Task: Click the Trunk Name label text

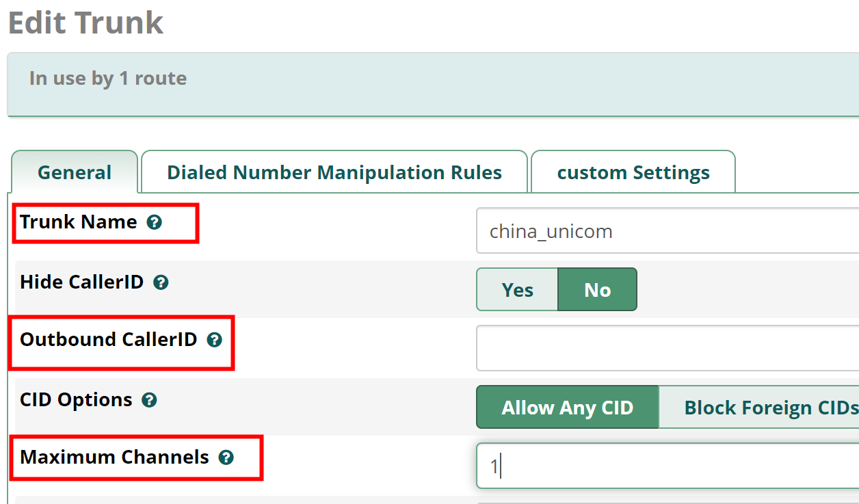Action: pyautogui.click(x=79, y=222)
